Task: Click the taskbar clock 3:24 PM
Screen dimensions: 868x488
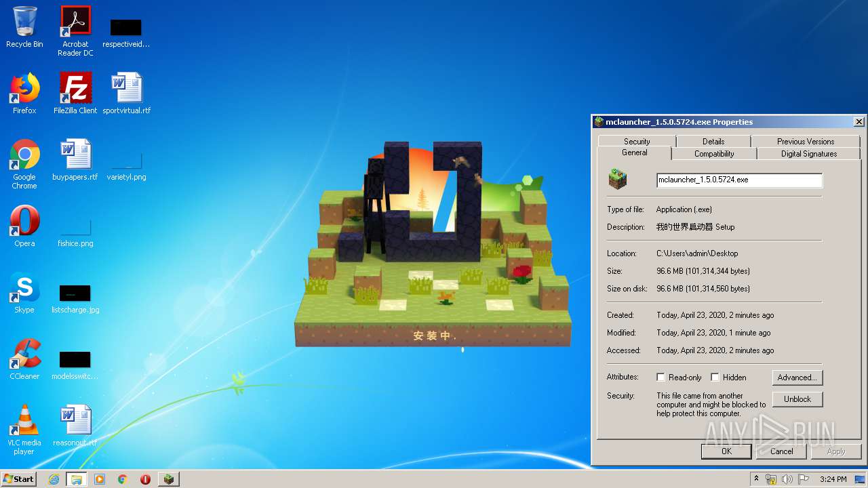Action: pos(833,479)
